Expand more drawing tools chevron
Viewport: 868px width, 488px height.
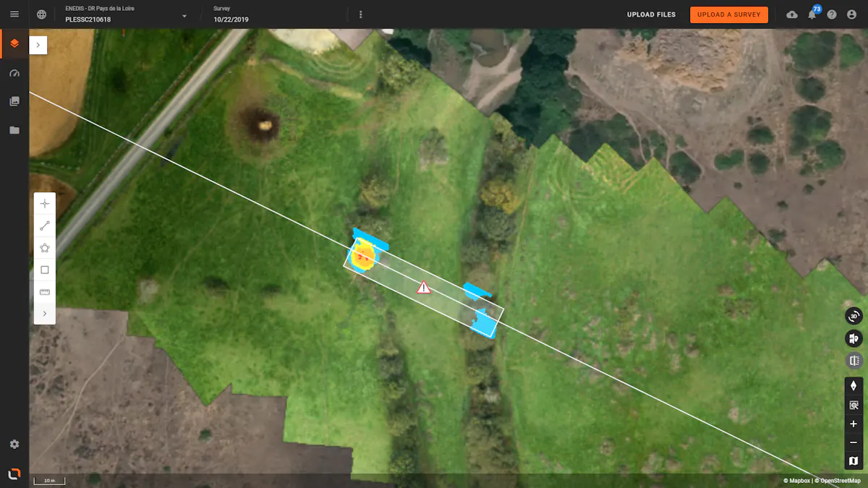point(45,314)
